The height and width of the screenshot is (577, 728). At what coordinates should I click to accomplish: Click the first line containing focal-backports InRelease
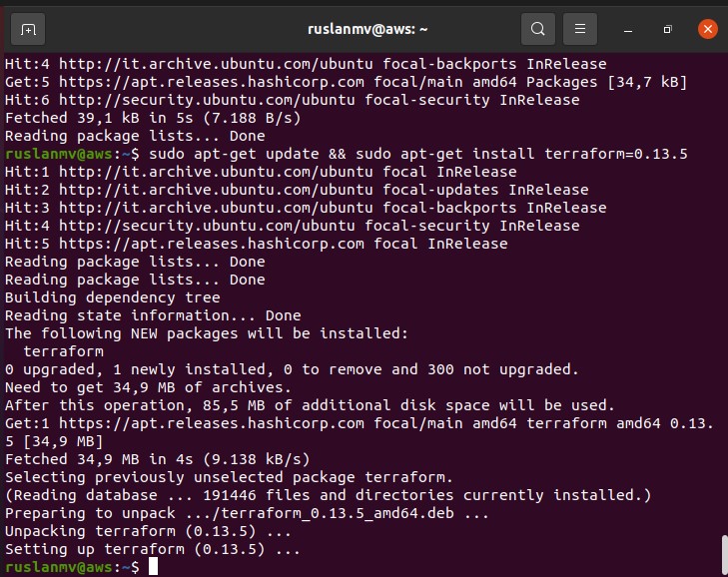point(306,64)
